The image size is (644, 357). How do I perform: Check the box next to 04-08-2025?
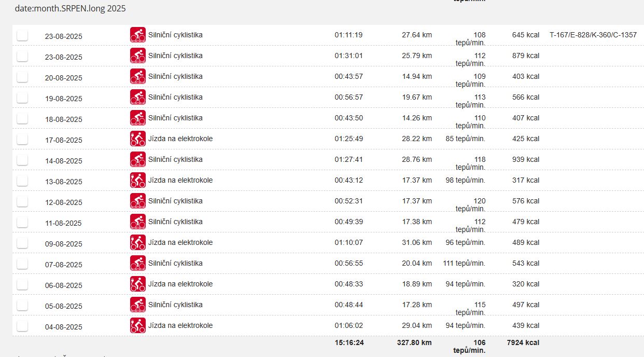pos(22,326)
